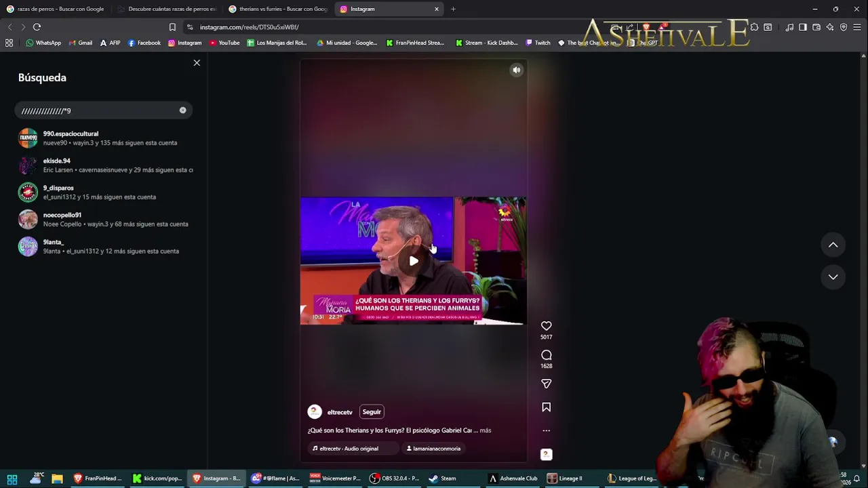Reload the page

[x=37, y=27]
